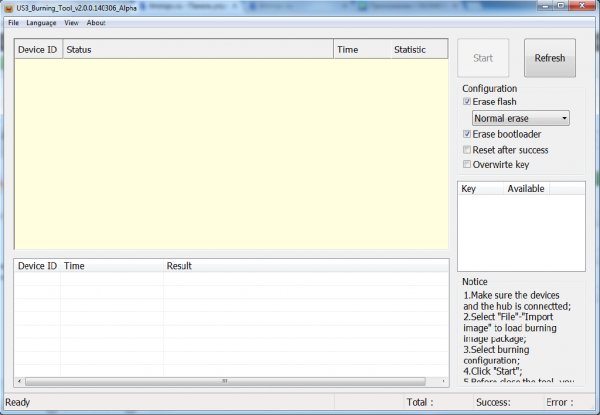Open the Language menu

(x=41, y=23)
